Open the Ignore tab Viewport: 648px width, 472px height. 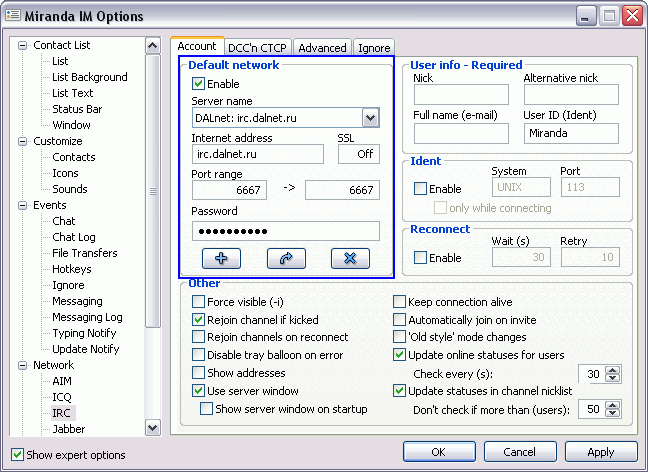point(374,48)
